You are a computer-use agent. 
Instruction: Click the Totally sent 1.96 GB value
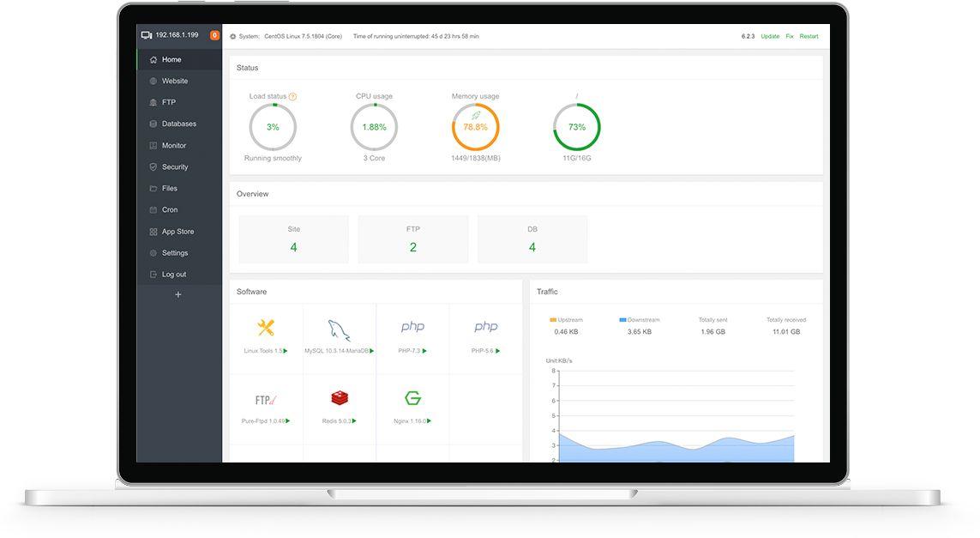point(713,331)
